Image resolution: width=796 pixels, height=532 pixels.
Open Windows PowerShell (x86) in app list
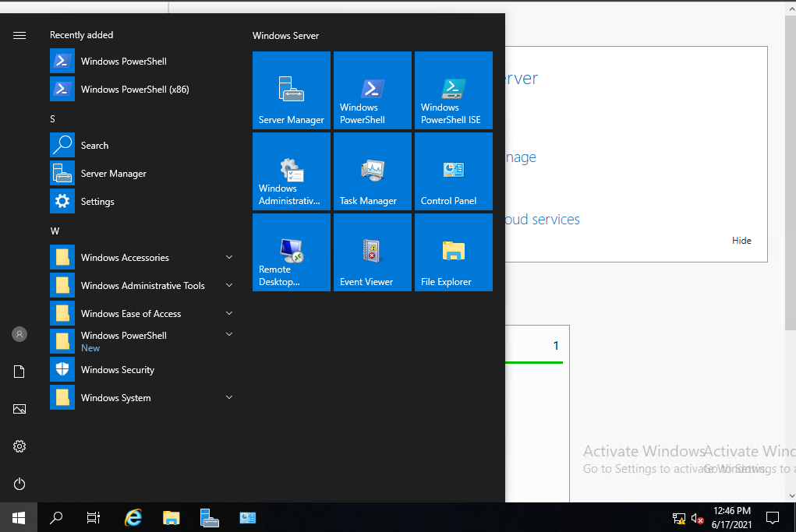[x=142, y=90]
